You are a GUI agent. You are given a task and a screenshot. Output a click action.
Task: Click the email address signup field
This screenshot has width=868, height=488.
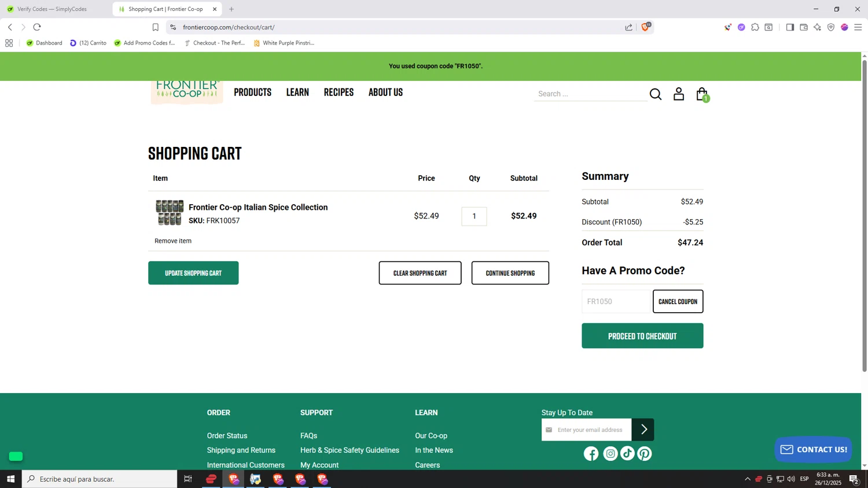point(586,430)
